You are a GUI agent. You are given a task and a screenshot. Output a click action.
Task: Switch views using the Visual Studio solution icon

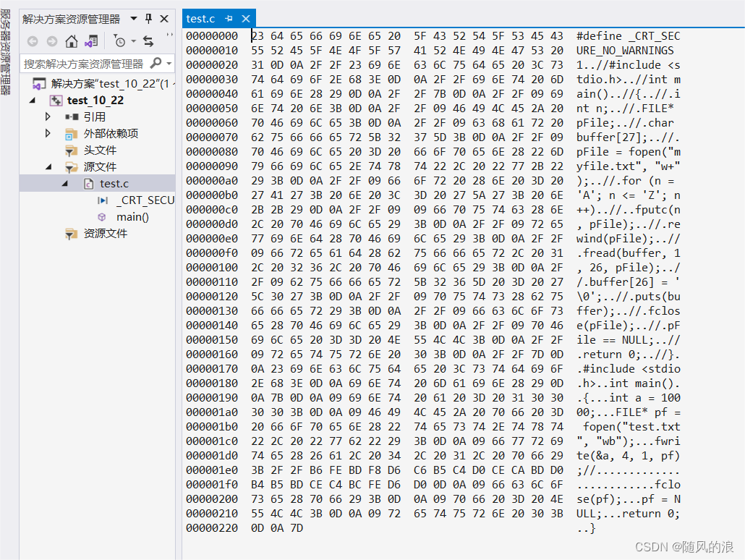90,41
